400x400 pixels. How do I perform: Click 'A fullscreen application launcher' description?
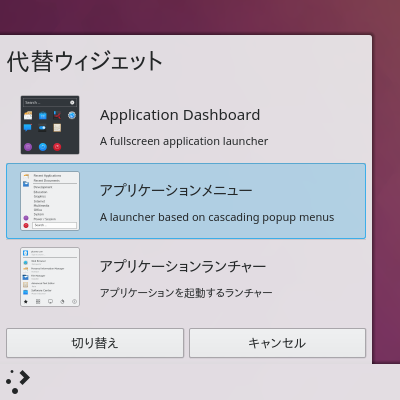pyautogui.click(x=184, y=141)
